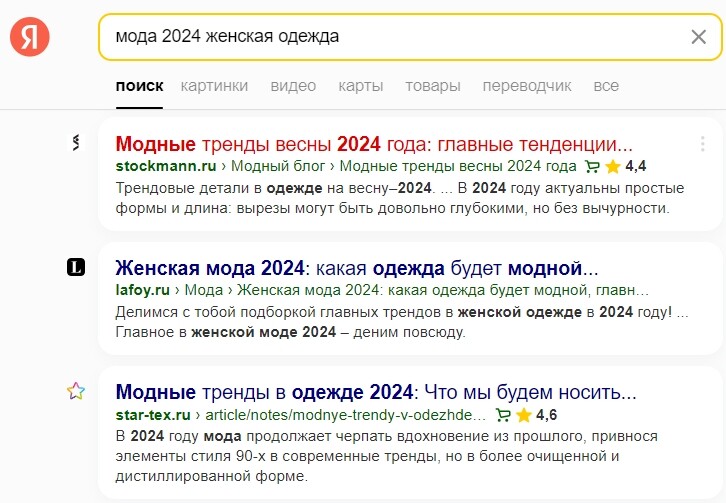The width and height of the screenshot is (726, 503).
Task: Open the Мода breadcrumb on the lafoy result
Action: (x=204, y=290)
